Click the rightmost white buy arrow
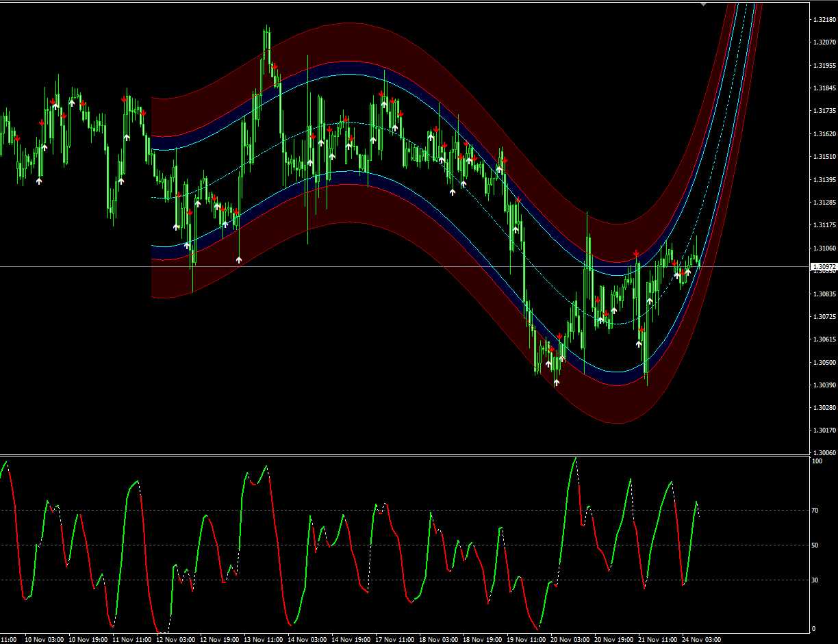This screenshot has height=644, width=838. (688, 272)
